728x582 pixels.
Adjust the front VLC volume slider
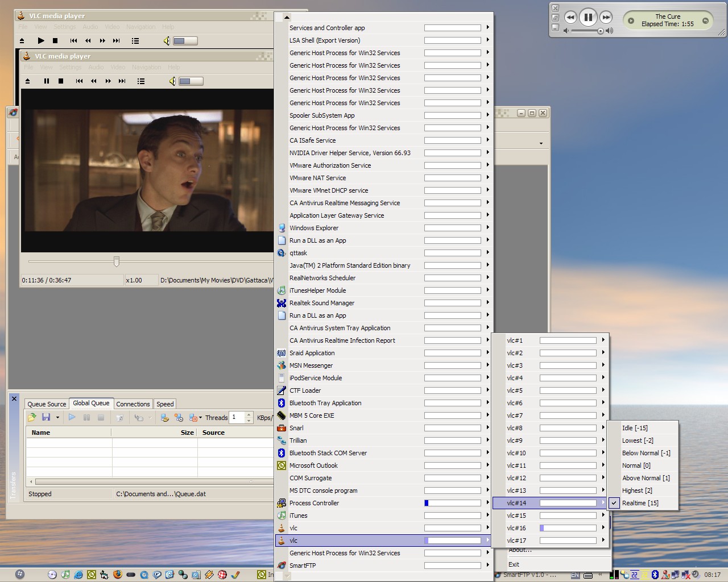coord(191,81)
